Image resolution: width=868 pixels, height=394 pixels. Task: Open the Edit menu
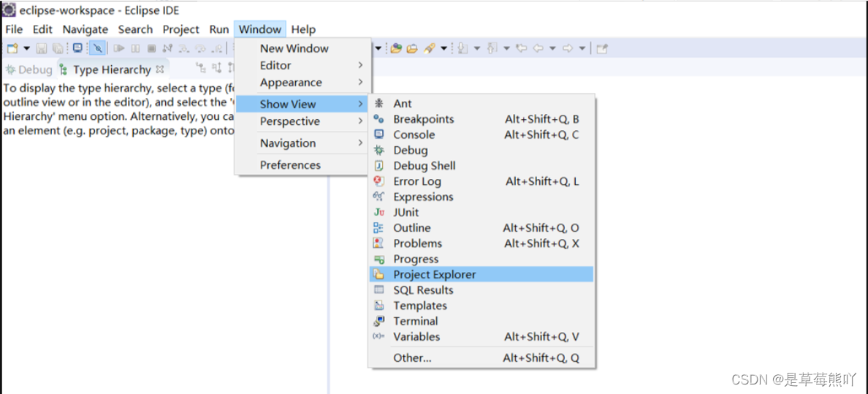[x=42, y=29]
